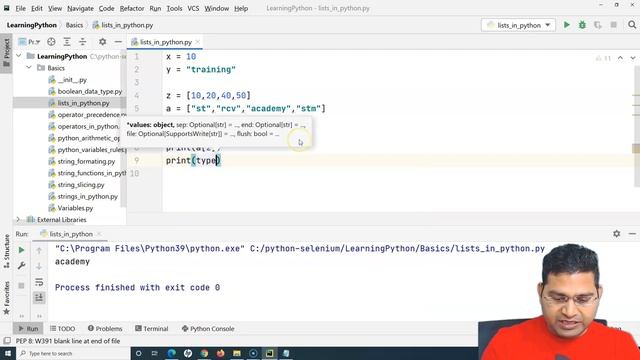Expand External Libraries node
640x360 pixels.
pos(18,220)
